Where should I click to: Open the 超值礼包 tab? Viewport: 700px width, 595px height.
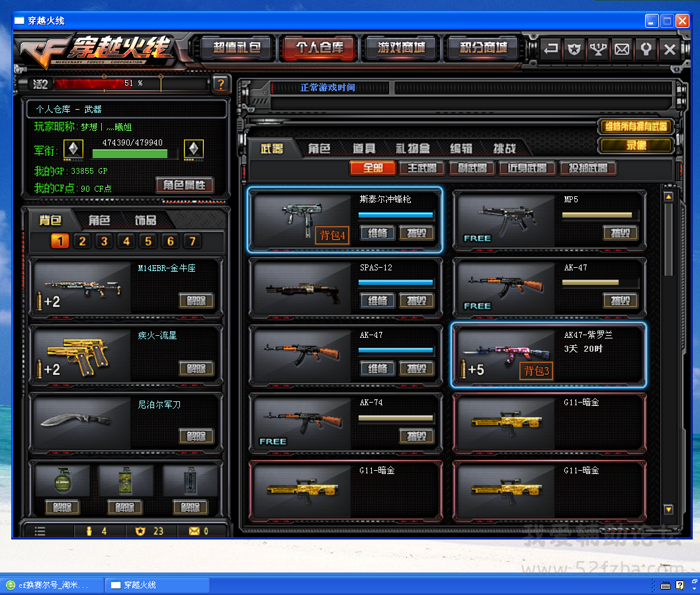coord(237,48)
